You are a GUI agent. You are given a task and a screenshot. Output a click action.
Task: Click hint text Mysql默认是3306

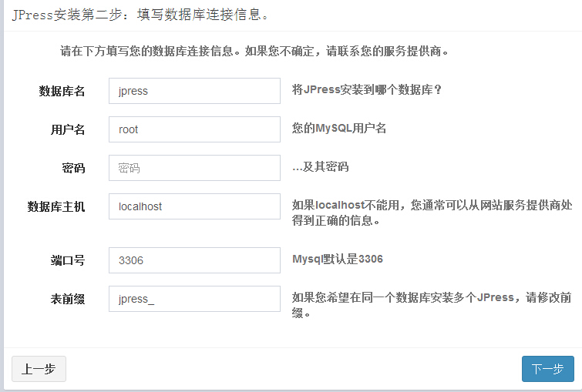tap(338, 259)
